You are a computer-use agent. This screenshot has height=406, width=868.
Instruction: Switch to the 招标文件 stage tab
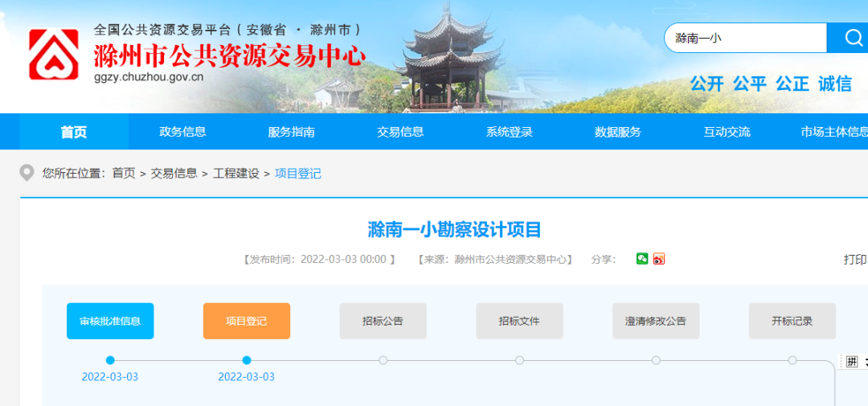coord(519,321)
